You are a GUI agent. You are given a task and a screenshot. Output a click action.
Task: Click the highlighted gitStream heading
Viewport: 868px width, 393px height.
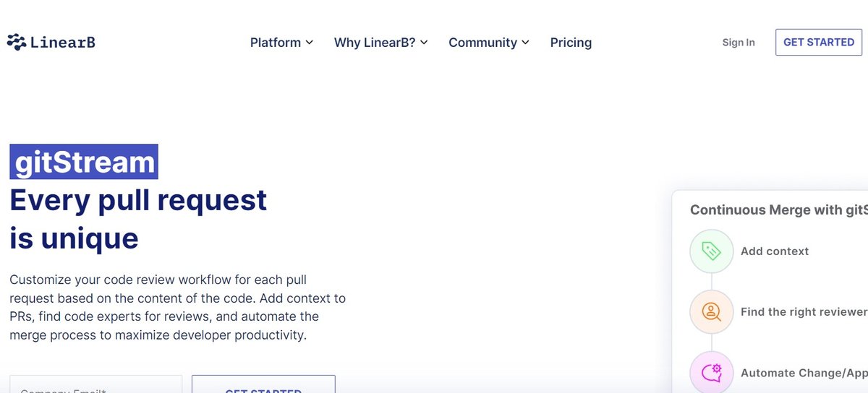[84, 162]
